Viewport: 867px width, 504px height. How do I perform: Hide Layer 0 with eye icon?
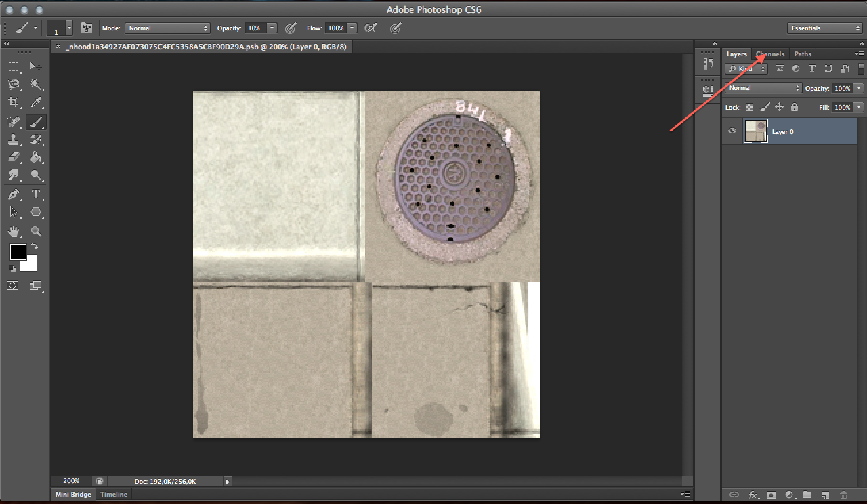(732, 131)
